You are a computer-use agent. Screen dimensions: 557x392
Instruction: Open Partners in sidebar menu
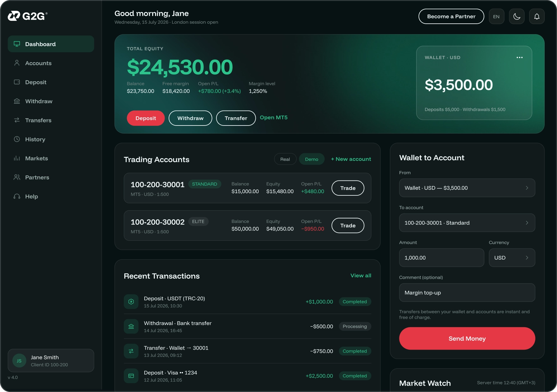[x=51, y=177]
